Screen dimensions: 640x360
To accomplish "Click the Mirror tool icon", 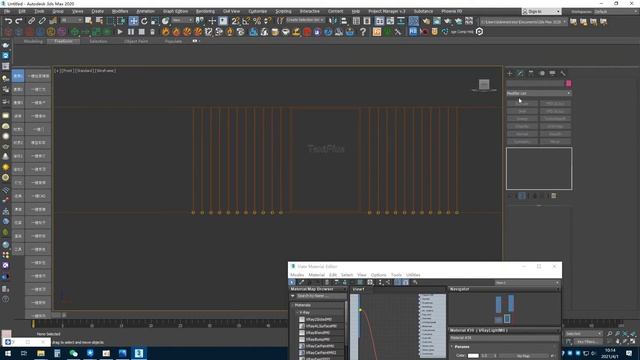I will tap(333, 21).
